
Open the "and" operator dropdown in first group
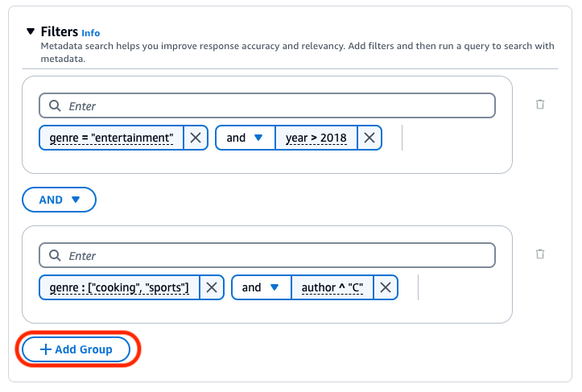pos(246,138)
